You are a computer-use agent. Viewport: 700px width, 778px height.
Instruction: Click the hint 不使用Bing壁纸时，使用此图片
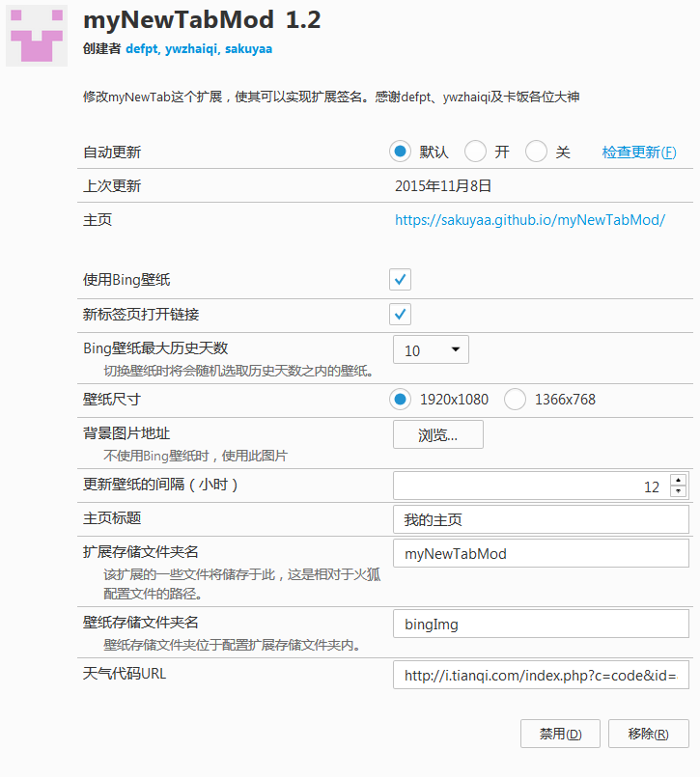[x=195, y=456]
